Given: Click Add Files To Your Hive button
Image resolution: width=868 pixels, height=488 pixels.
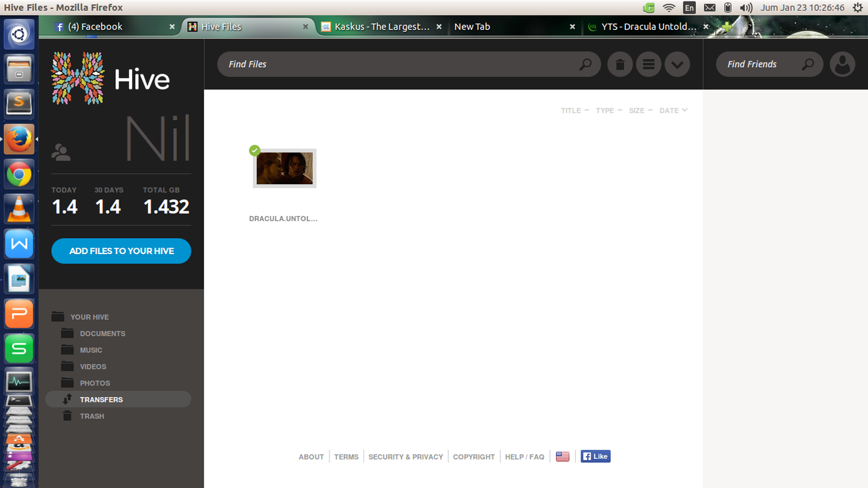Looking at the screenshot, I should [x=121, y=251].
